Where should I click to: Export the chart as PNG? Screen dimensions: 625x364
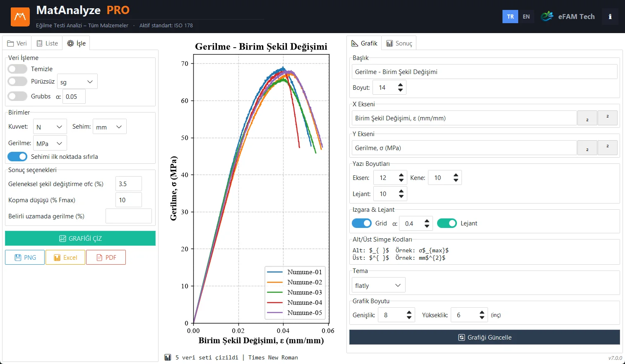25,257
